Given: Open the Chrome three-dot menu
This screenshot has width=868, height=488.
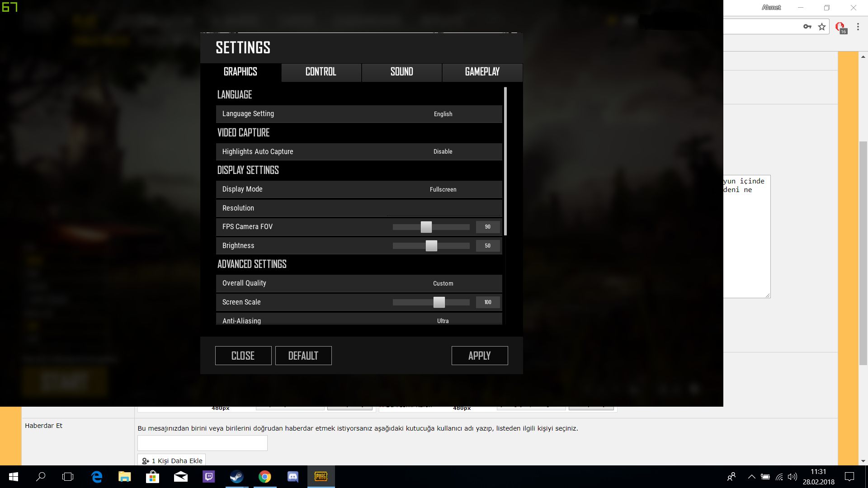Looking at the screenshot, I should coord(858,27).
